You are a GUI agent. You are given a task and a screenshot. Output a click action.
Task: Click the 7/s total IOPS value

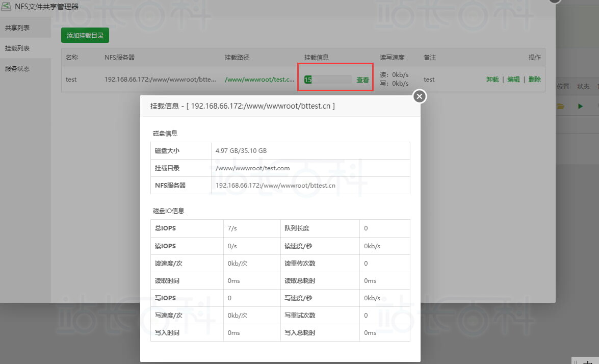[232, 228]
